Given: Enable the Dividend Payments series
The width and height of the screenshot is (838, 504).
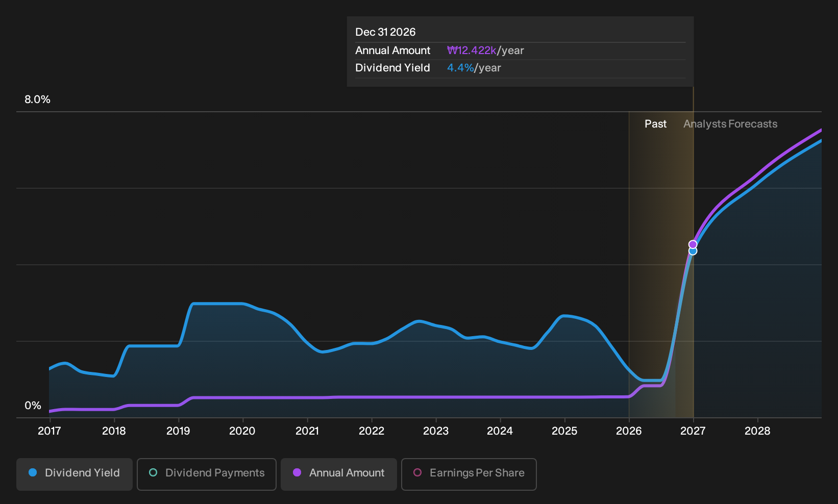Looking at the screenshot, I should (207, 474).
